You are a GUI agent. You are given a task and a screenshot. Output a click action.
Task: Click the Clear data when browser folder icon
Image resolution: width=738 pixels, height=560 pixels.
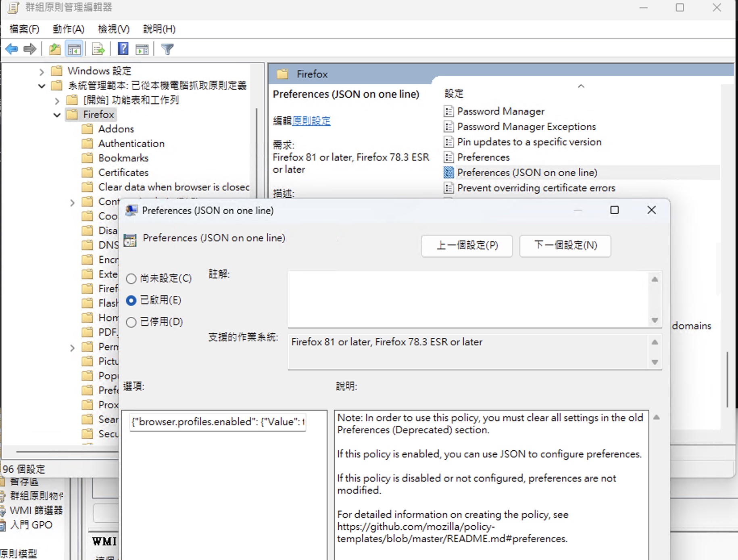tap(87, 187)
